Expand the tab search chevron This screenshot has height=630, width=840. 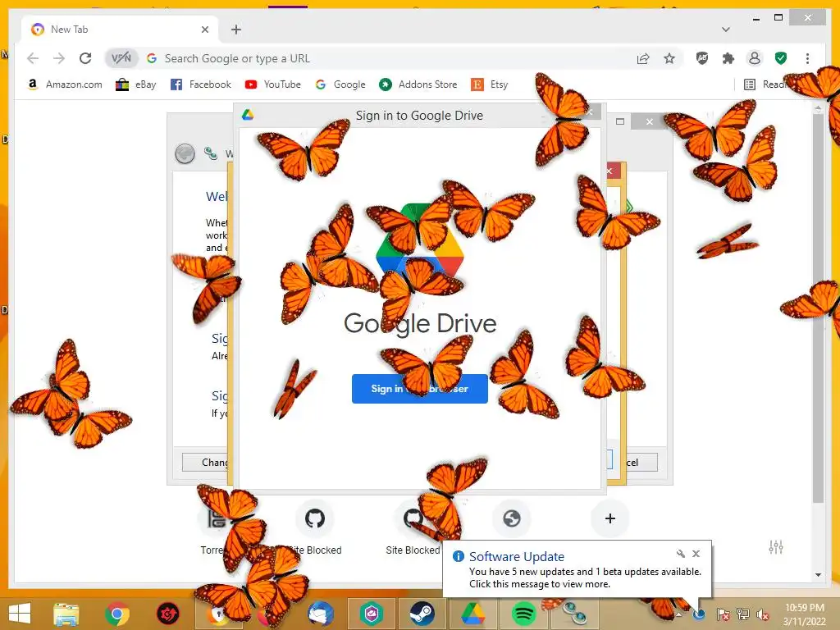[726, 30]
